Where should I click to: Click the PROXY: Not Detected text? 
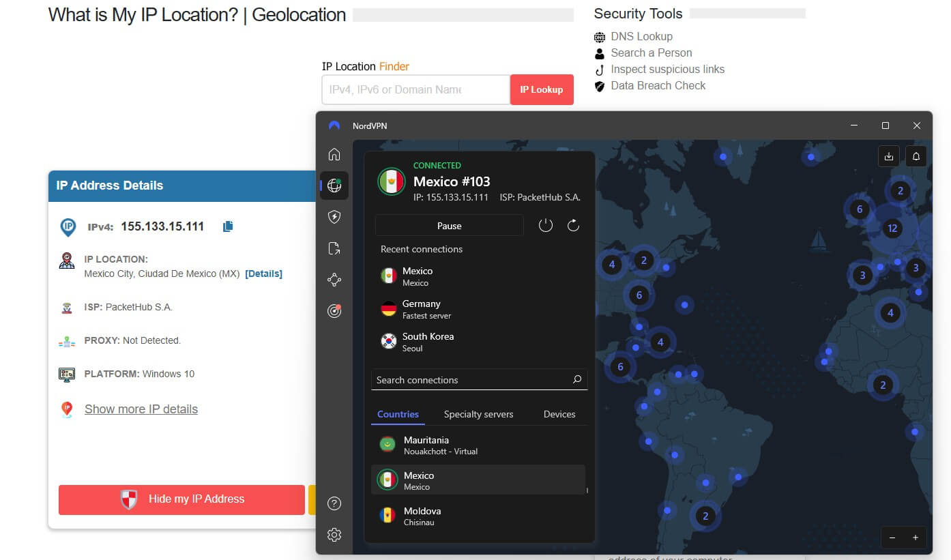[x=132, y=340]
